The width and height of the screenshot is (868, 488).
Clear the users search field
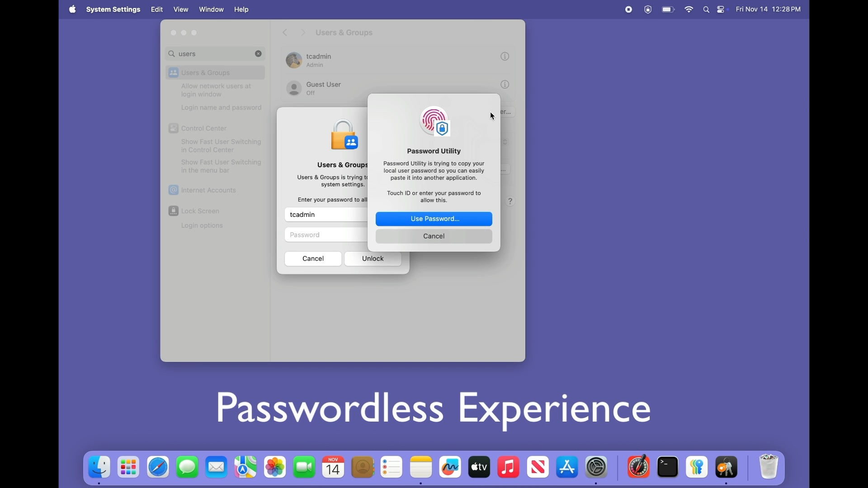coord(258,53)
